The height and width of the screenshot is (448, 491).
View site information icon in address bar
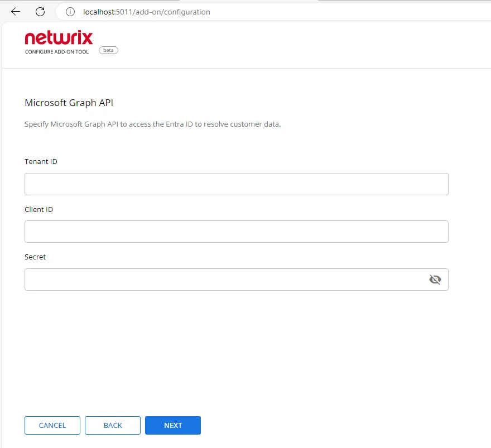tap(70, 12)
